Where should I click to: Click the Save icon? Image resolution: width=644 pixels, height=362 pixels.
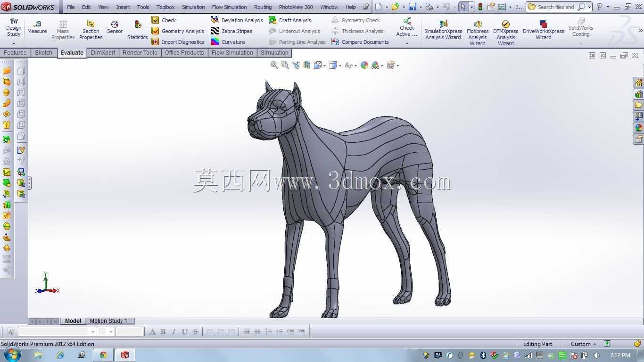point(413,7)
